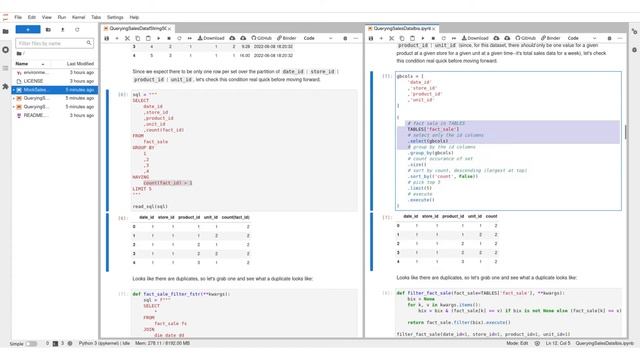The height and width of the screenshot is (360, 640).
Task: Run the selected cell in right Ibis notebook
Action: click(422, 38)
